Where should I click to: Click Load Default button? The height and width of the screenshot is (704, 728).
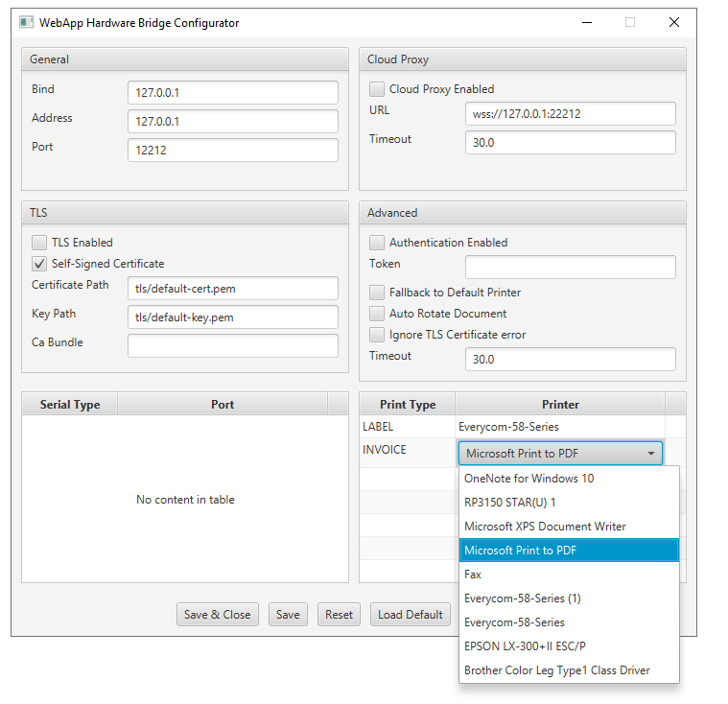pyautogui.click(x=411, y=615)
